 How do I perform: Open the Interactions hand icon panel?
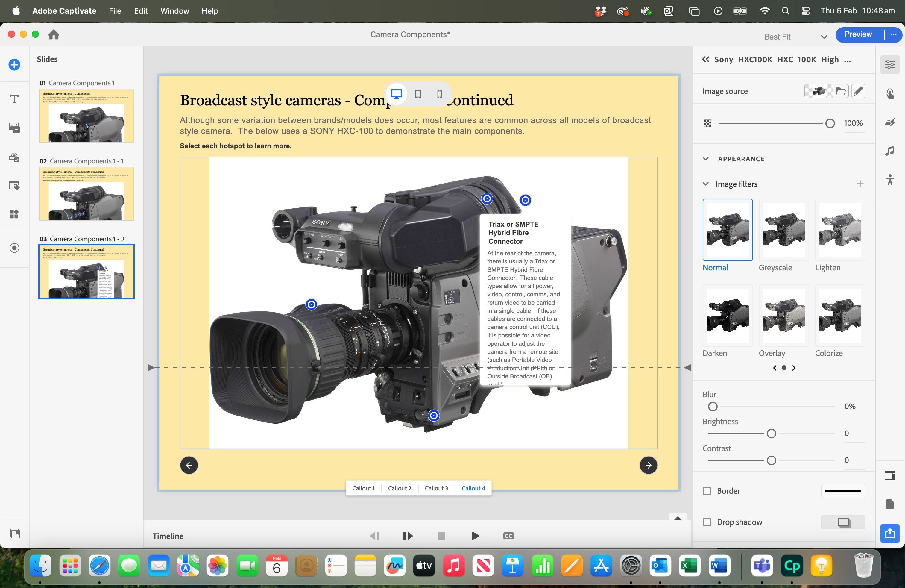(x=890, y=94)
